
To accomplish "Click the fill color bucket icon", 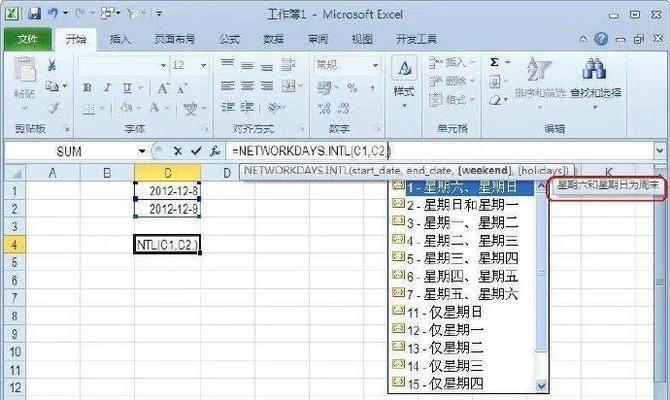I will (126, 108).
